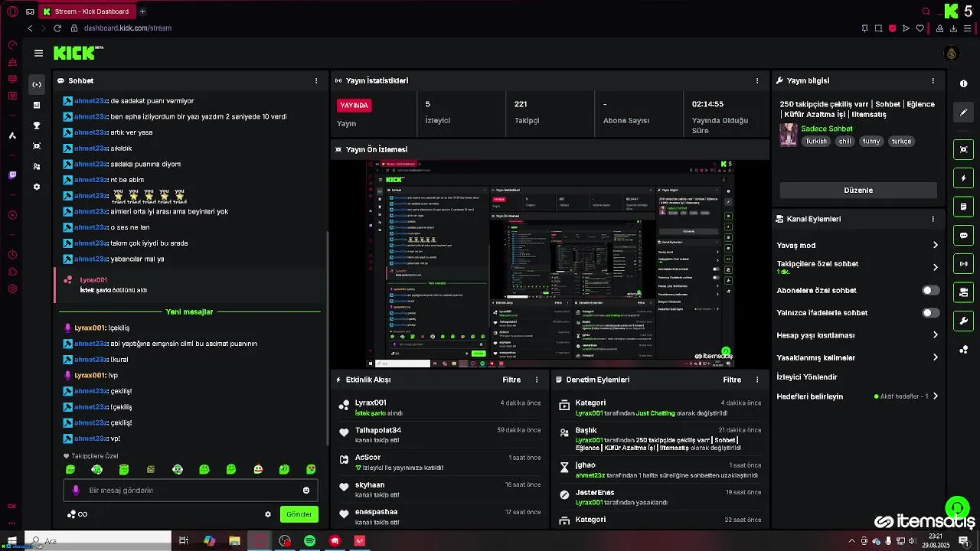Screen dimensions: 980x551
Task: Toggle the document widget icon on the right rail
Action: tap(963, 207)
